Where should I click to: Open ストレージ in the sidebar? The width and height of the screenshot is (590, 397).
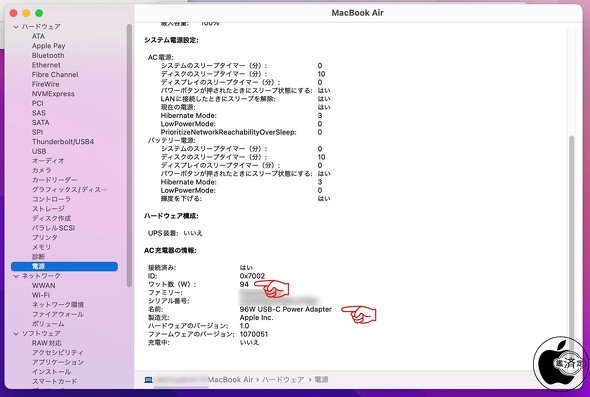(48, 208)
